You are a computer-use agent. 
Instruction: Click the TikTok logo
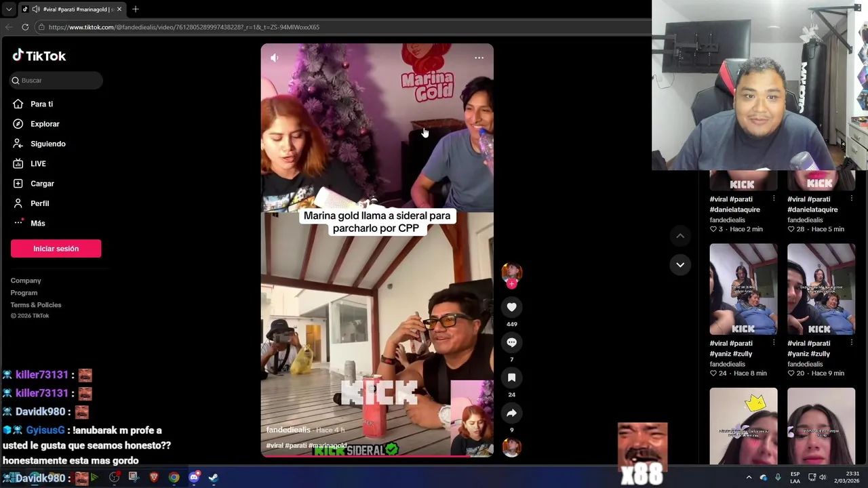coord(39,56)
